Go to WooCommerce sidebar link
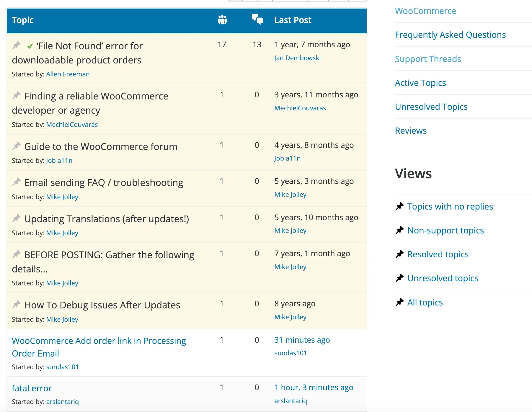This screenshot has height=412, width=532. pyautogui.click(x=425, y=11)
